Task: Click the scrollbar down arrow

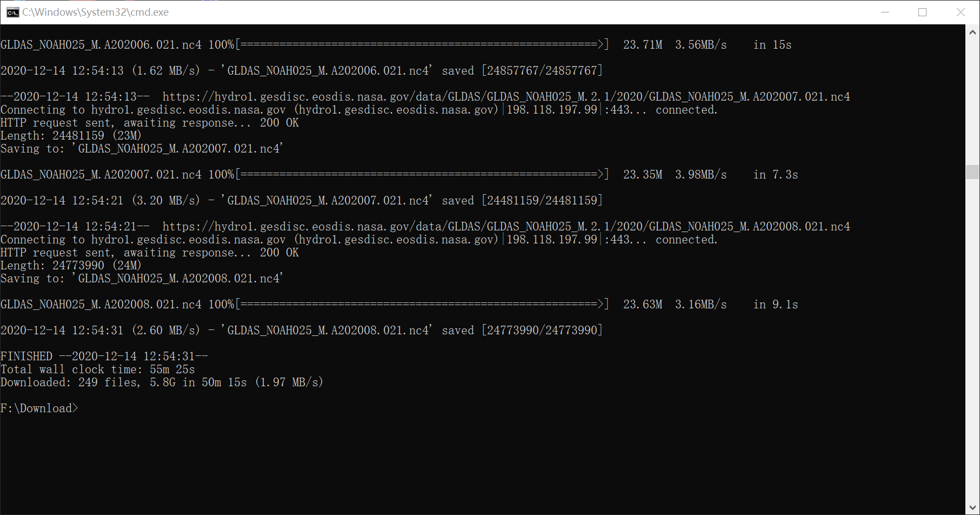Action: [x=972, y=507]
